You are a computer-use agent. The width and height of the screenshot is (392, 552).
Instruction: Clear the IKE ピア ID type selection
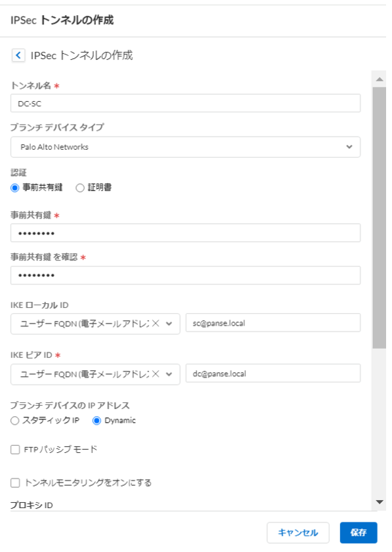(156, 374)
